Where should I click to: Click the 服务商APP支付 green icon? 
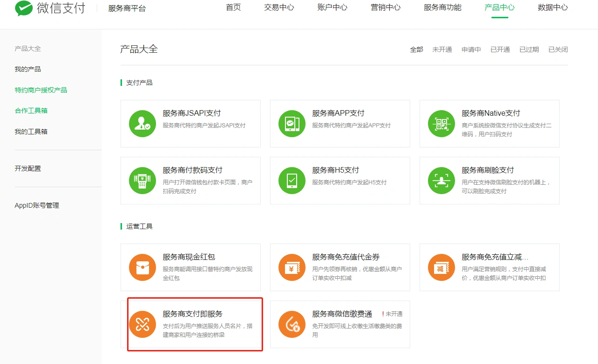[x=292, y=124]
